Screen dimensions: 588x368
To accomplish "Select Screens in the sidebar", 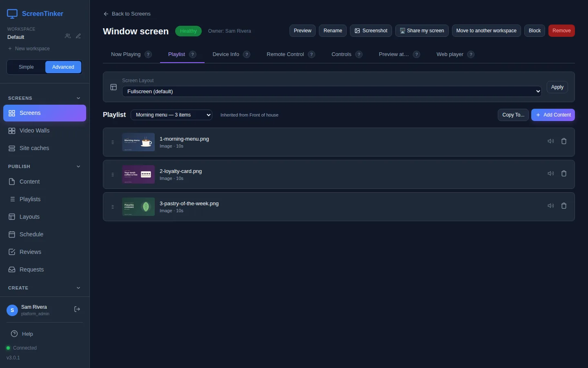I will (x=45, y=113).
